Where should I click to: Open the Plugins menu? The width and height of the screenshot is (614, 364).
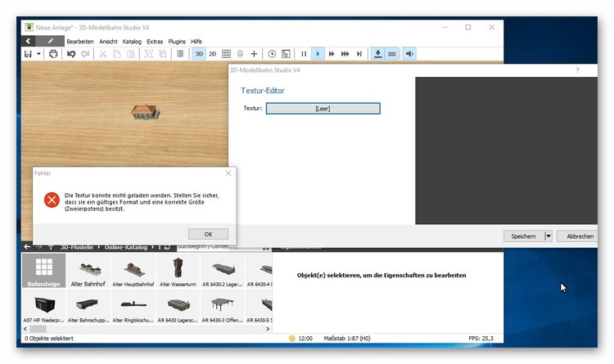click(177, 41)
